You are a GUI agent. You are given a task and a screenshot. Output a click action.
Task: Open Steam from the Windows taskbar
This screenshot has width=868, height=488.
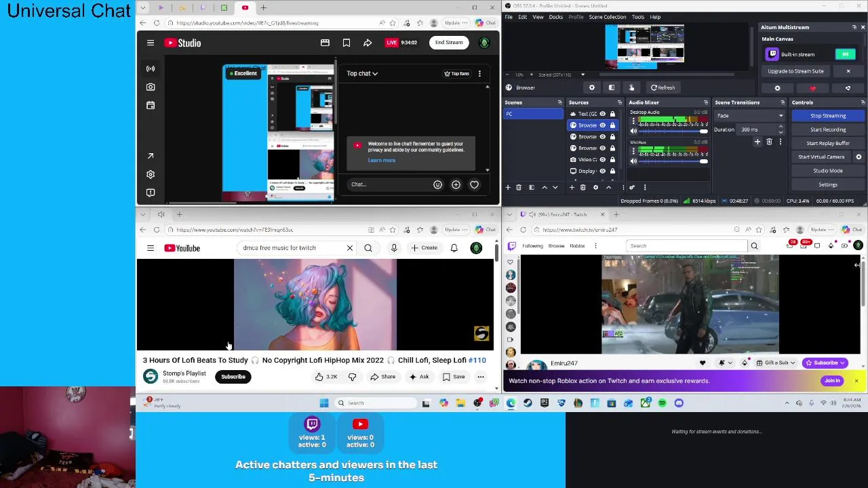[x=528, y=403]
